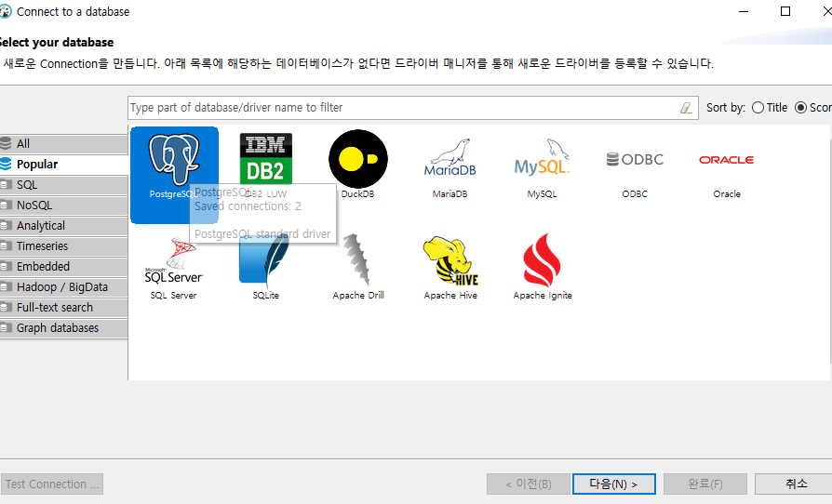832x504 pixels.
Task: Open Hadoop / BigData category
Action: 63,287
